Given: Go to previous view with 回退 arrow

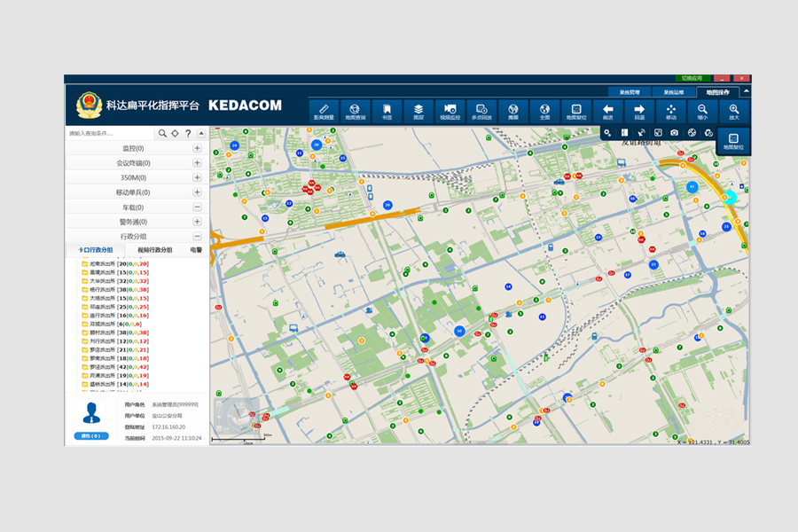Looking at the screenshot, I should (x=639, y=112).
